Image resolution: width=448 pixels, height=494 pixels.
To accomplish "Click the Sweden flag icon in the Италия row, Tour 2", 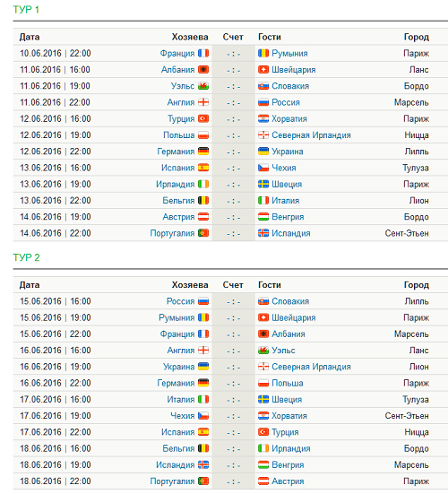I will [263, 400].
